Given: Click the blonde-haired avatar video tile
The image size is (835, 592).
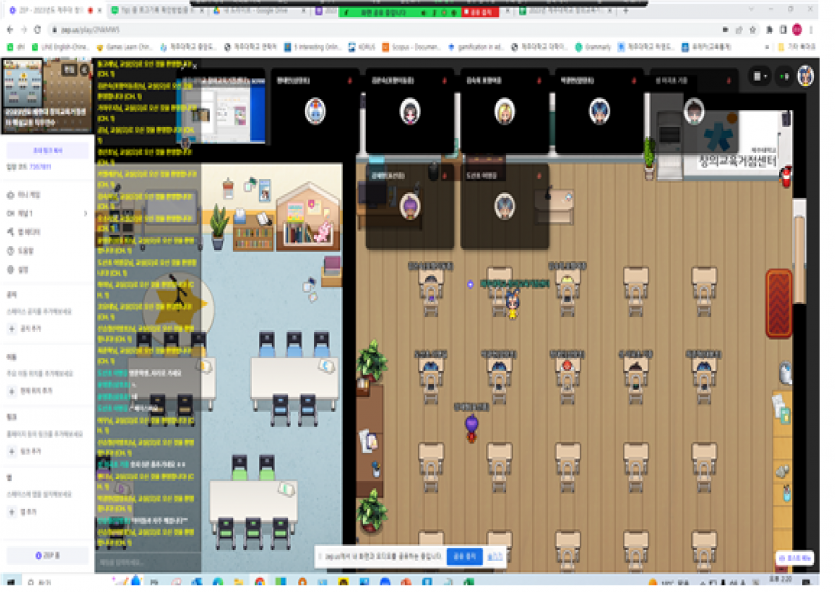Looking at the screenshot, I should 504,112.
